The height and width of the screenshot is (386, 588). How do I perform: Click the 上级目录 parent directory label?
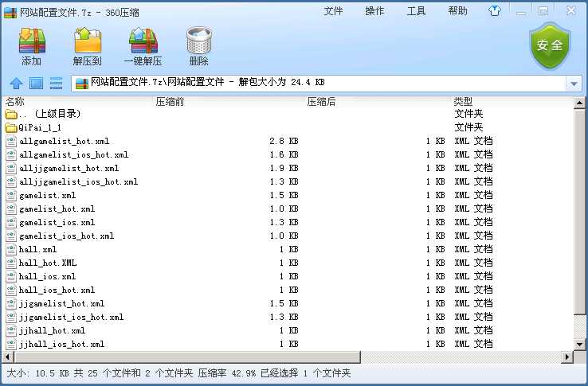57,114
